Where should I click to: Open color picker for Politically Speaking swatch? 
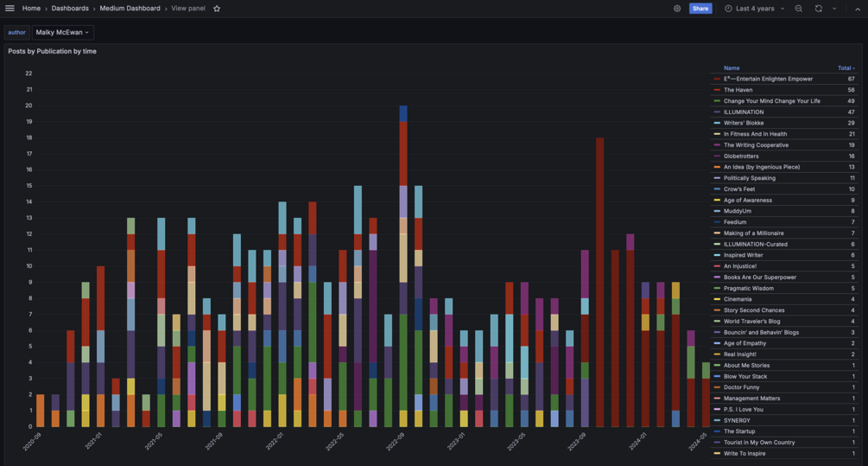pyautogui.click(x=718, y=178)
